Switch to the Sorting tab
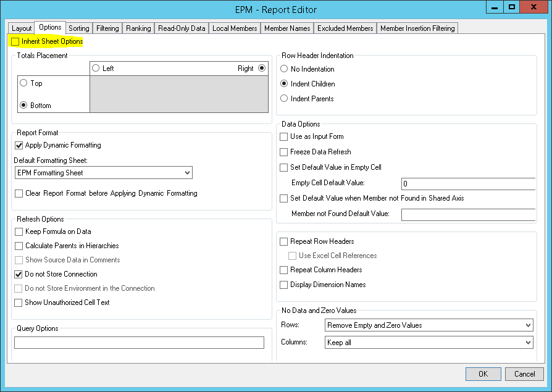The height and width of the screenshot is (392, 552). point(78,28)
